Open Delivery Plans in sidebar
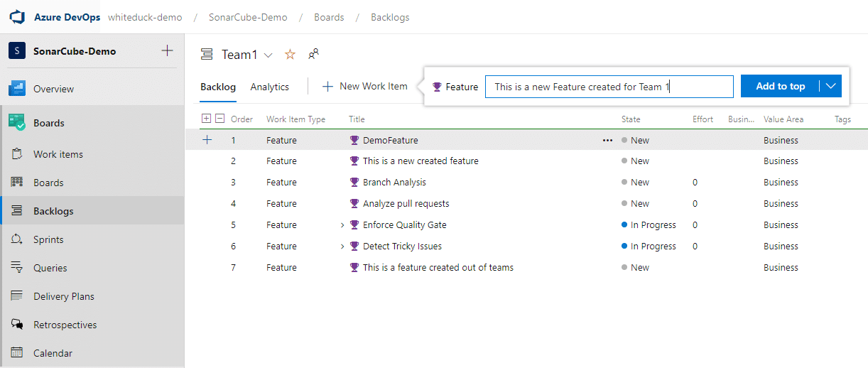The image size is (868, 368). tap(63, 296)
